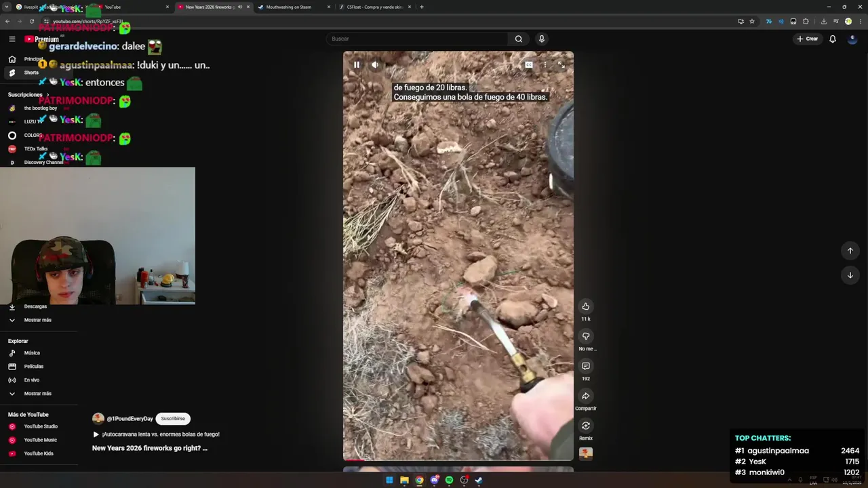Open the Chrome three-dot menu
Viewport: 868px width, 488px height.
[x=859, y=21]
